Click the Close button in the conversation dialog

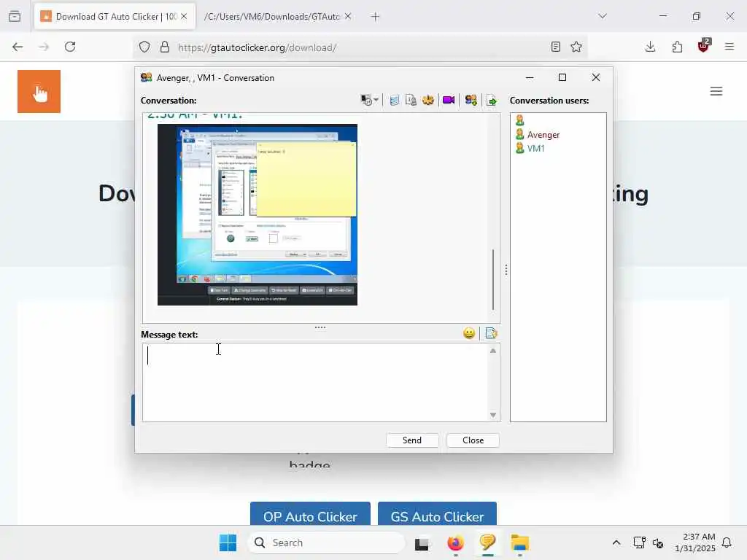click(x=473, y=440)
